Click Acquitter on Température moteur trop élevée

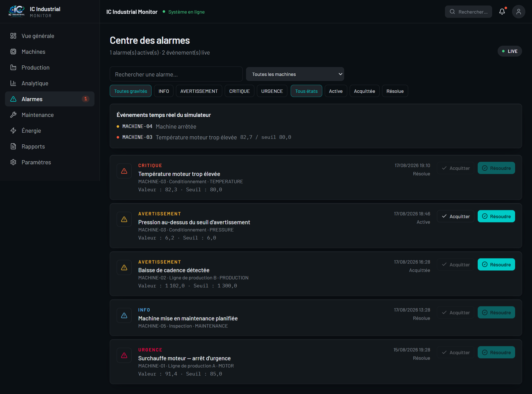coord(456,168)
